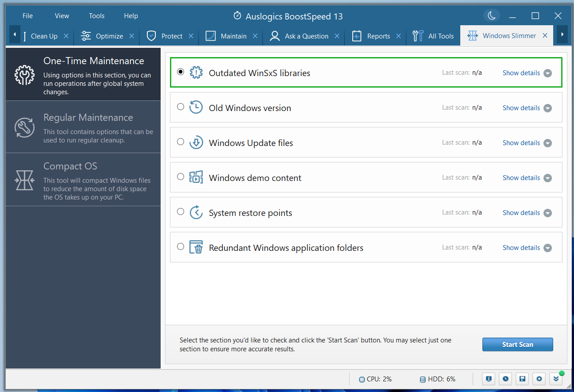574x392 pixels.
Task: Click Show details link for Old Windows version
Action: pos(521,108)
